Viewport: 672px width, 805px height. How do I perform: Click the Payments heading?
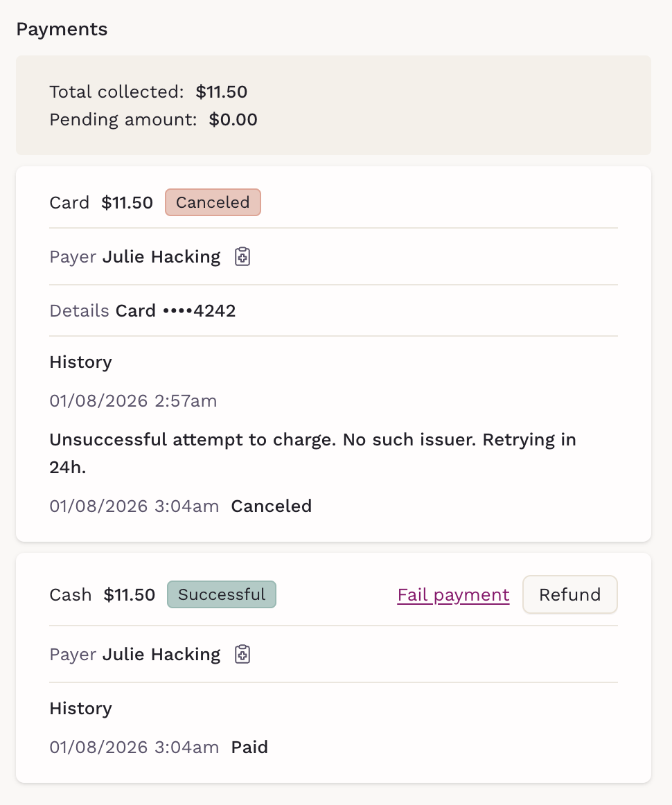[x=62, y=30]
